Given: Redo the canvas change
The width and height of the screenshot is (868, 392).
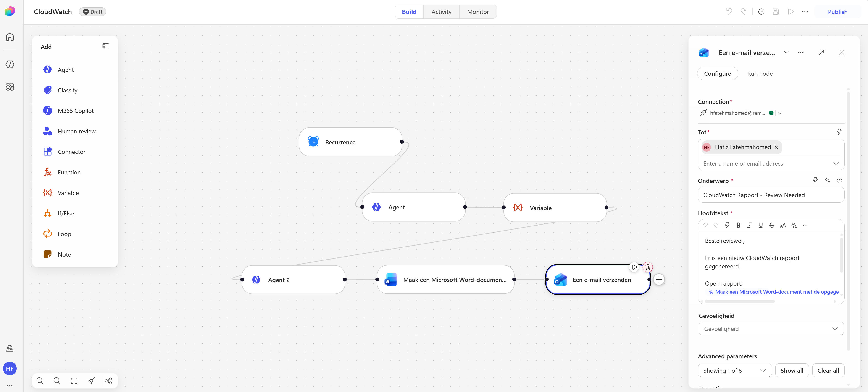Looking at the screenshot, I should [x=744, y=12].
